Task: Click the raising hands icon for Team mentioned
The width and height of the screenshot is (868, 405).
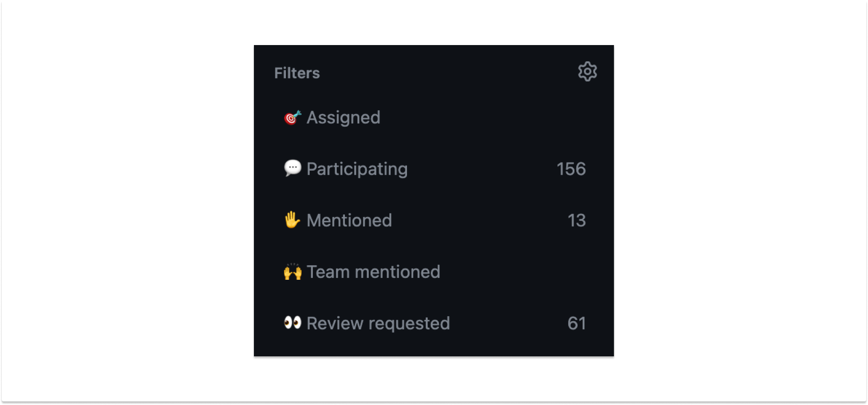Action: pos(292,271)
